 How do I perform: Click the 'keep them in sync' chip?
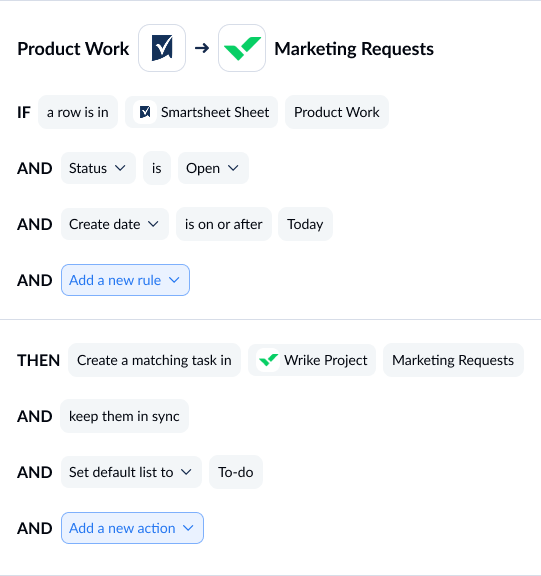tap(124, 416)
